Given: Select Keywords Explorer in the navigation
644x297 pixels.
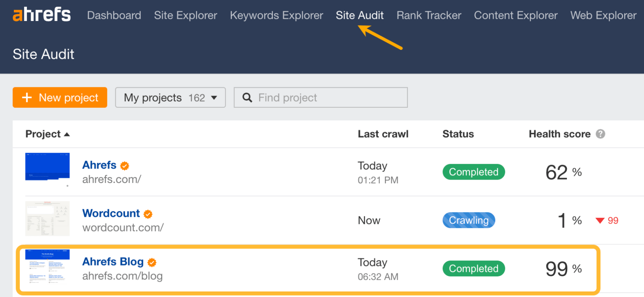Looking at the screenshot, I should click(276, 15).
